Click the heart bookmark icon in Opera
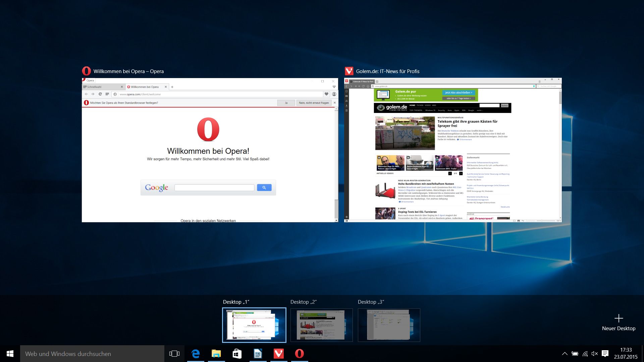Screen dimensions: 644x362 pyautogui.click(x=326, y=94)
